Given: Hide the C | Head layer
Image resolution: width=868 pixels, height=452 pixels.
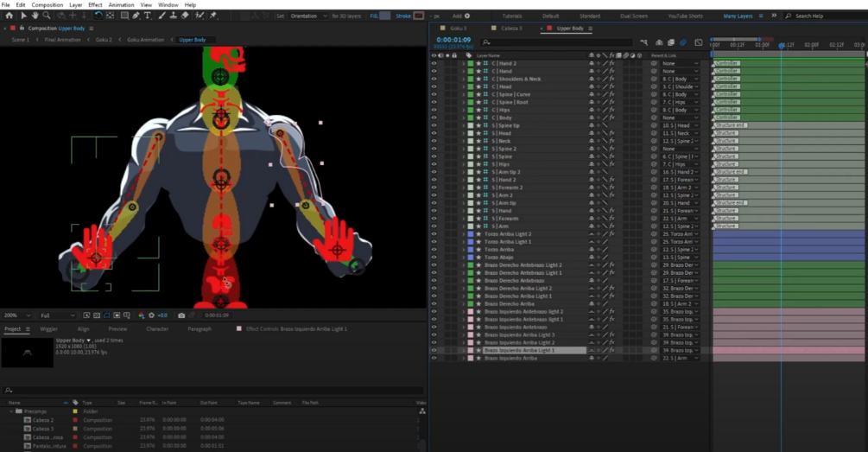Looking at the screenshot, I should (434, 87).
